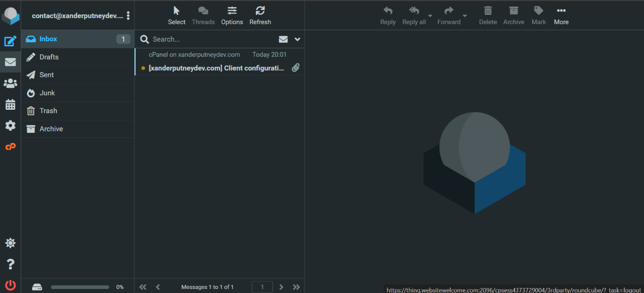This screenshot has height=293, width=644.
Task: Click the Reply all toolbar button
Action: (x=414, y=16)
